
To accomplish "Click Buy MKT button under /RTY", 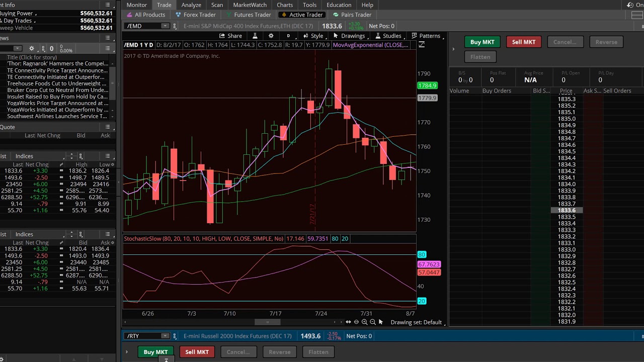I will click(x=155, y=352).
